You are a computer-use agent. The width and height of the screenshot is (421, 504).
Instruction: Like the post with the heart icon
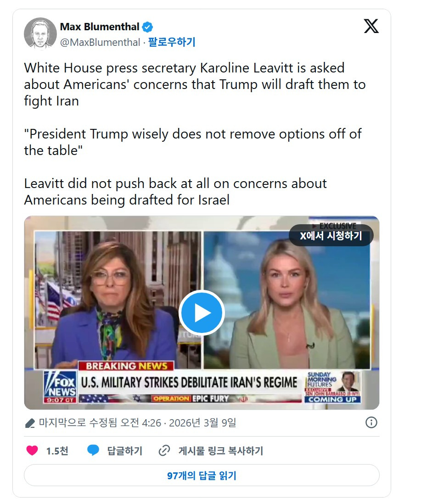[x=32, y=451]
